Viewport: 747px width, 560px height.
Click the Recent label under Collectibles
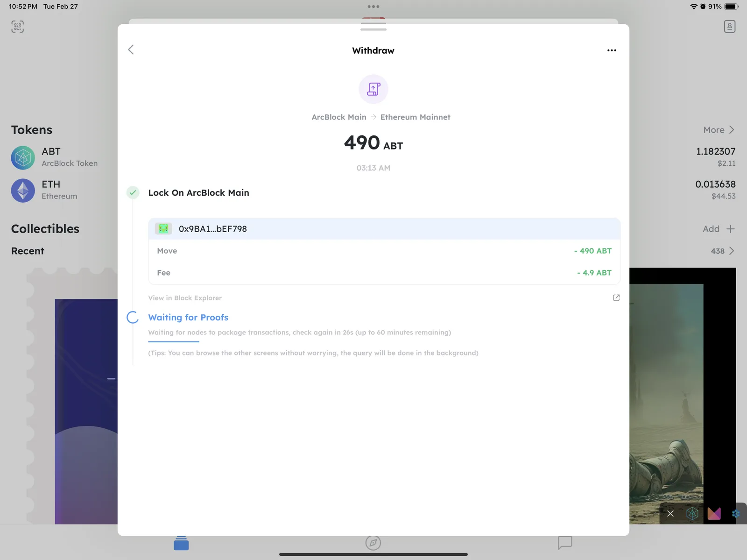[x=28, y=251]
